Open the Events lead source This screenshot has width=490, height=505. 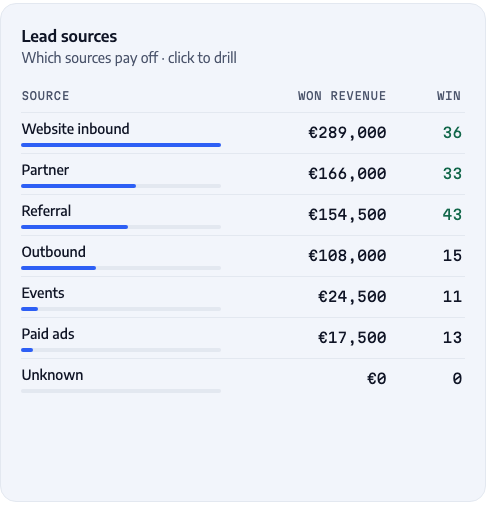[x=243, y=297]
